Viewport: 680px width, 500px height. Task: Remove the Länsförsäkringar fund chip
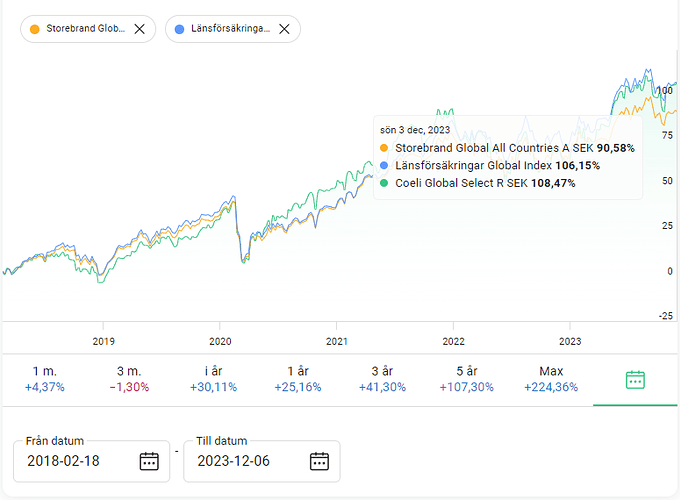(284, 29)
